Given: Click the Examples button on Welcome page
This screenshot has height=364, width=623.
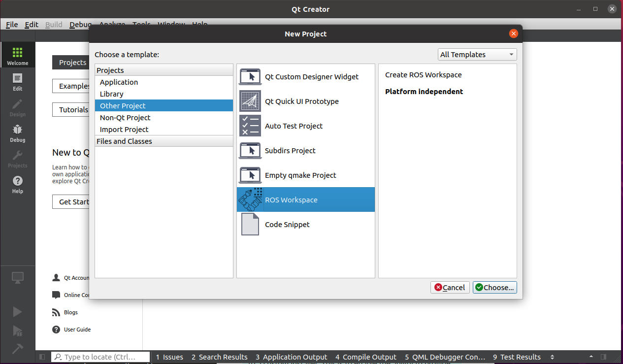Looking at the screenshot, I should 71,86.
